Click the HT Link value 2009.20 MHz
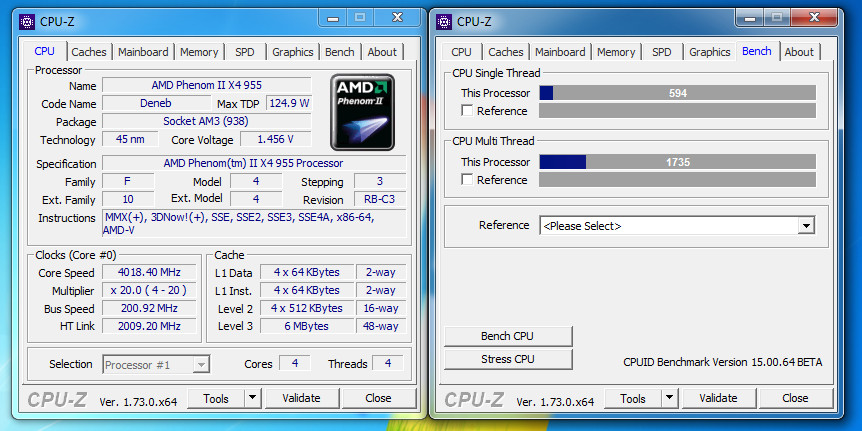This screenshot has height=431, width=862. pos(149,325)
